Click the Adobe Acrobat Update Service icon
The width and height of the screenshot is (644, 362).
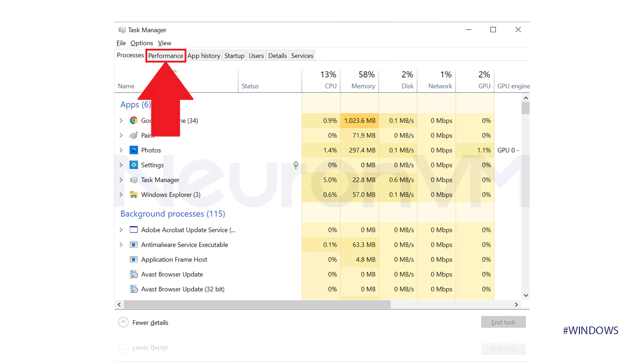tap(133, 230)
